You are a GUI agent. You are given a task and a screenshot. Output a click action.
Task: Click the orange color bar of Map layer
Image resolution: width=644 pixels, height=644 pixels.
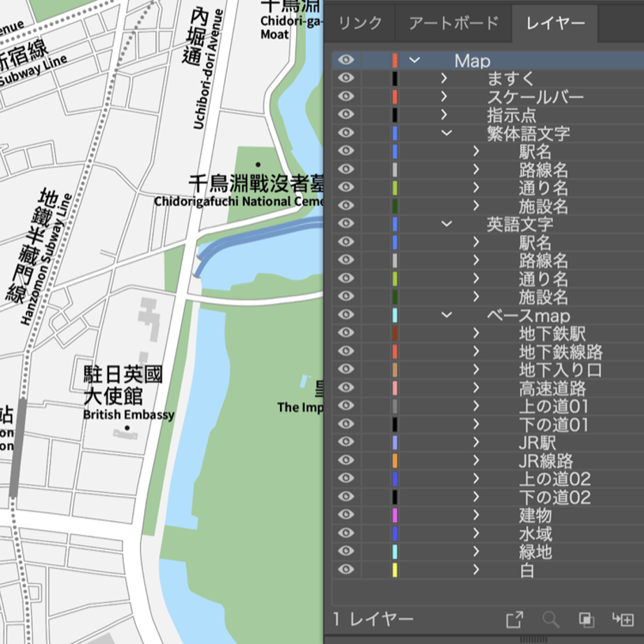(x=395, y=60)
